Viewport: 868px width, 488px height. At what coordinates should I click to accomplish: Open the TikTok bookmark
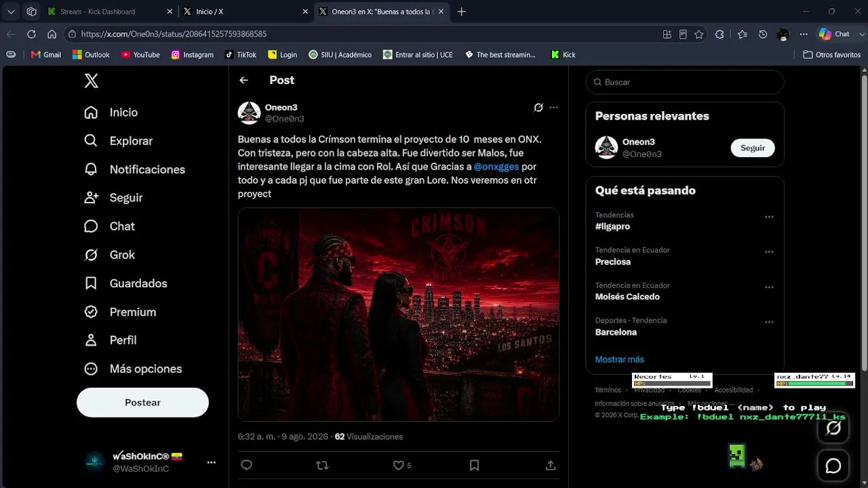click(241, 55)
